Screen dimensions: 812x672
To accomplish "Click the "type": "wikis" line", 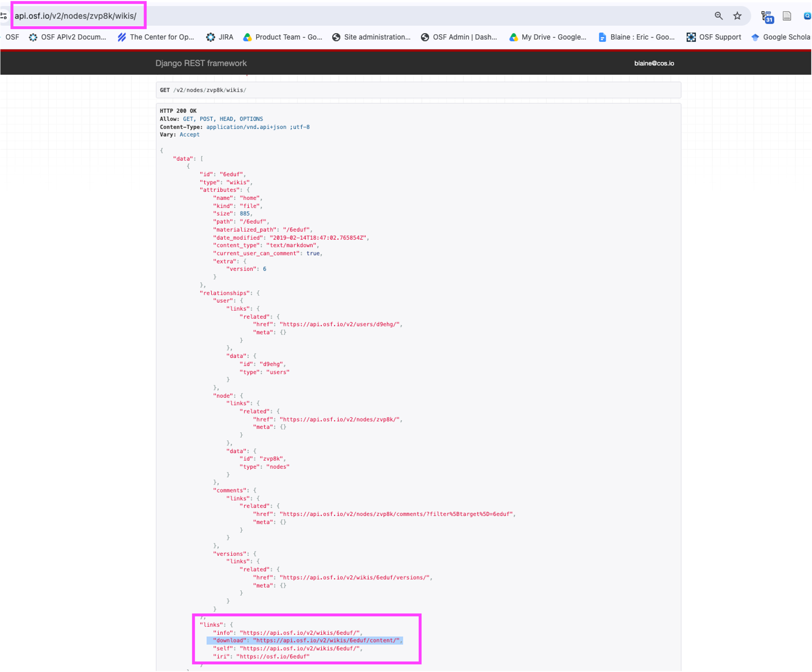I will pos(226,182).
